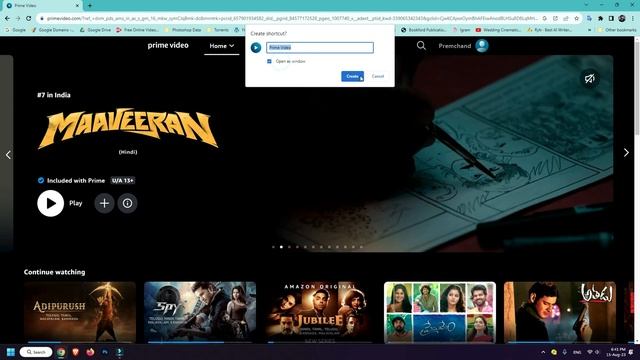
Task: Click the Included with Prime label
Action: (x=76, y=180)
